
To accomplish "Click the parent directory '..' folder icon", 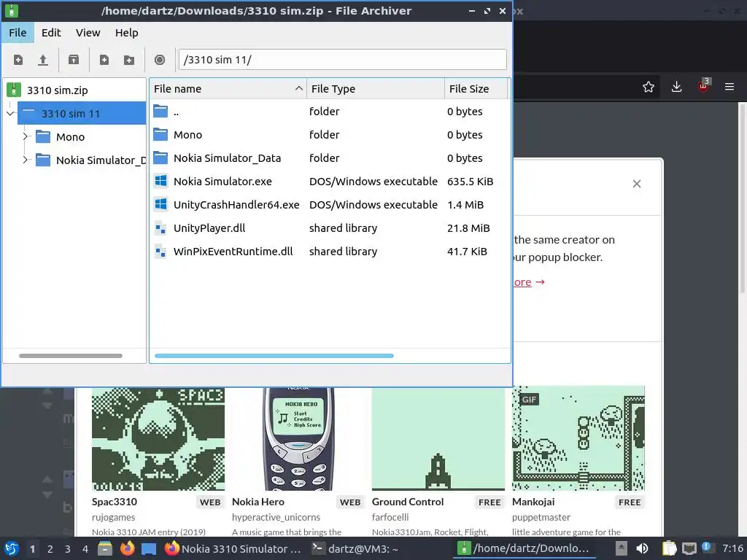I will click(x=160, y=111).
